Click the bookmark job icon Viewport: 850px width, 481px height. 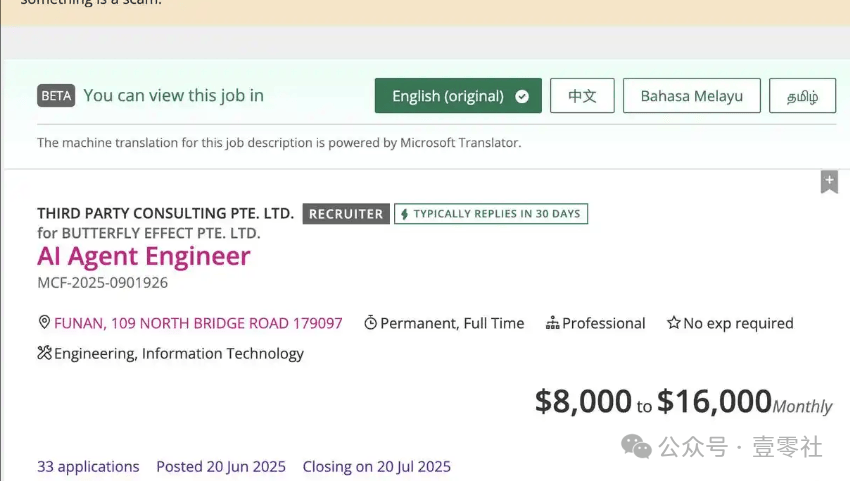[829, 182]
